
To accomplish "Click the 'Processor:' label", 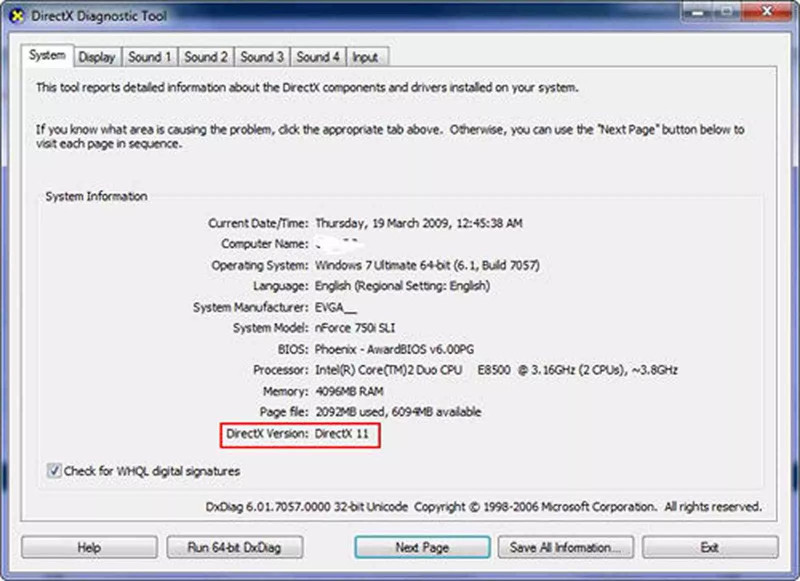I will (281, 370).
